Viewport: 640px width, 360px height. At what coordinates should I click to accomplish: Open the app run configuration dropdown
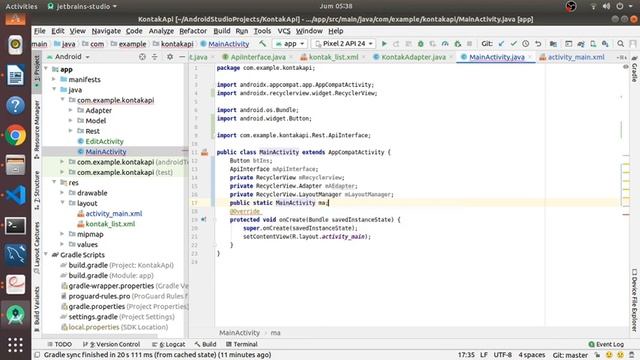[x=290, y=44]
